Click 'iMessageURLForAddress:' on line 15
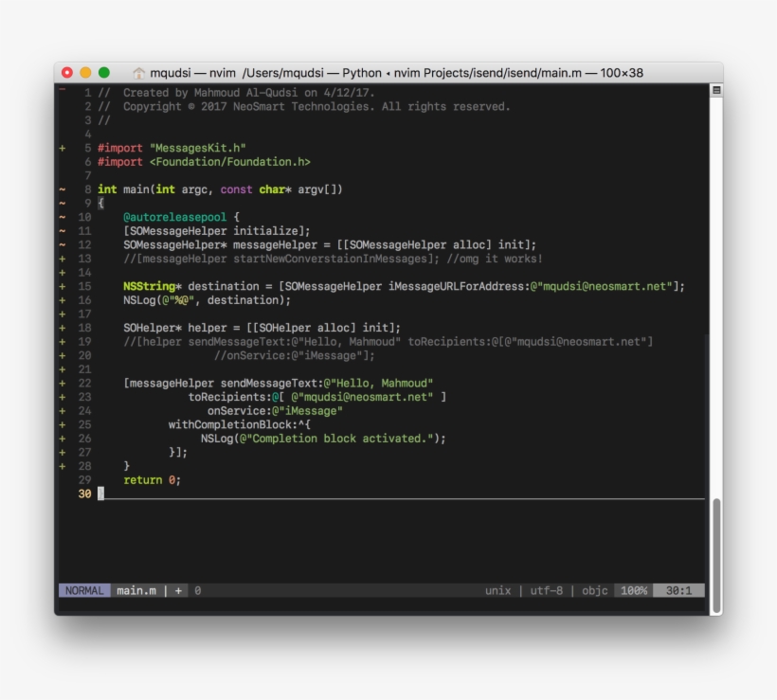This screenshot has height=700, width=777. click(459, 286)
